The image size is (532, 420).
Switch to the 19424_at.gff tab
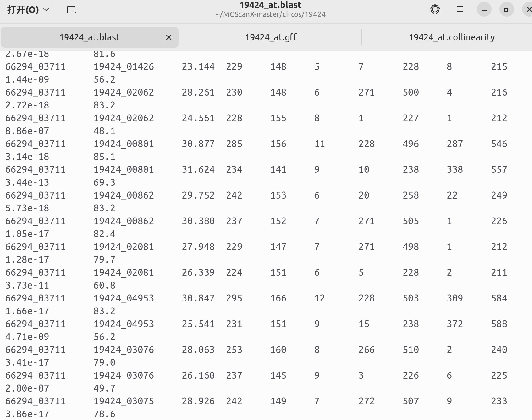271,37
